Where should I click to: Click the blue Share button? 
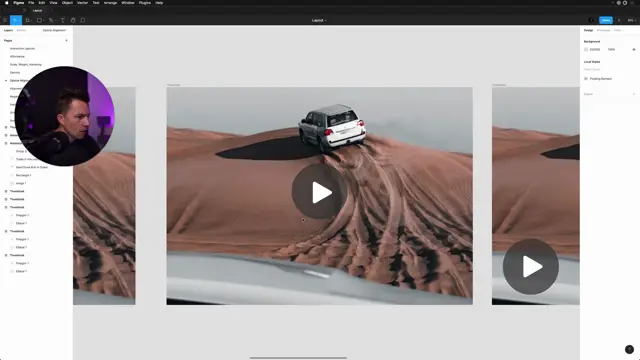[606, 20]
